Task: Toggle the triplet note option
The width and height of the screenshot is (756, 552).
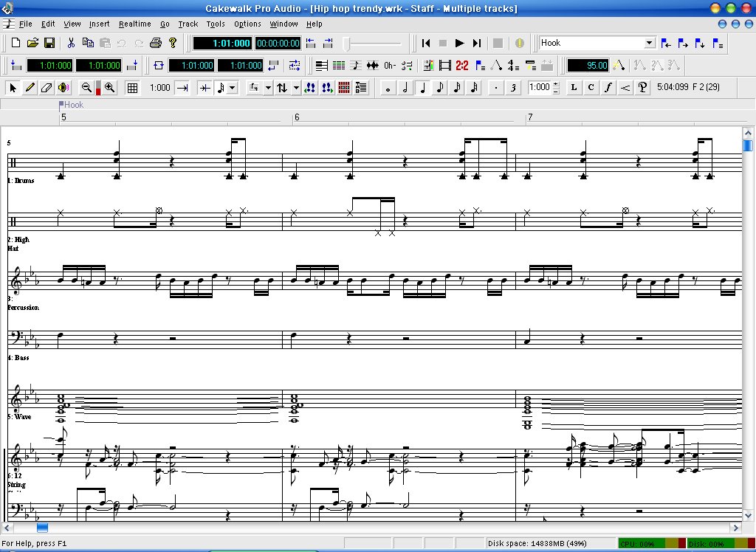Action: pyautogui.click(x=513, y=88)
